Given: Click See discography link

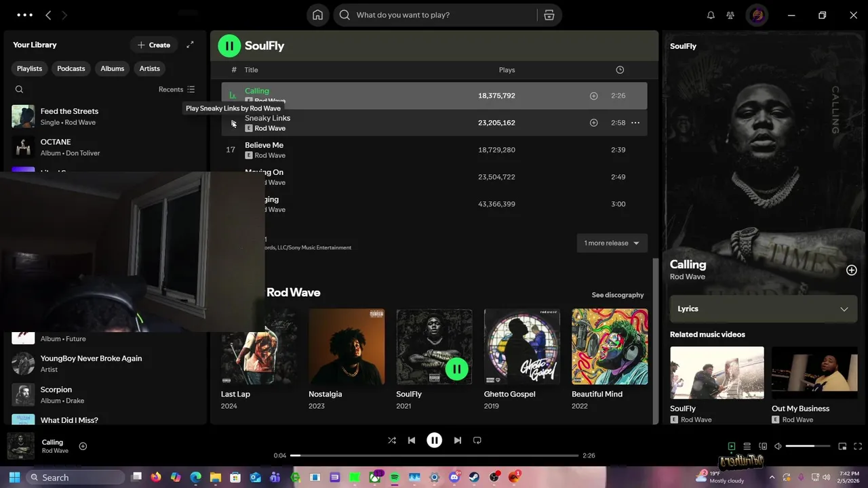Looking at the screenshot, I should pos(618,295).
